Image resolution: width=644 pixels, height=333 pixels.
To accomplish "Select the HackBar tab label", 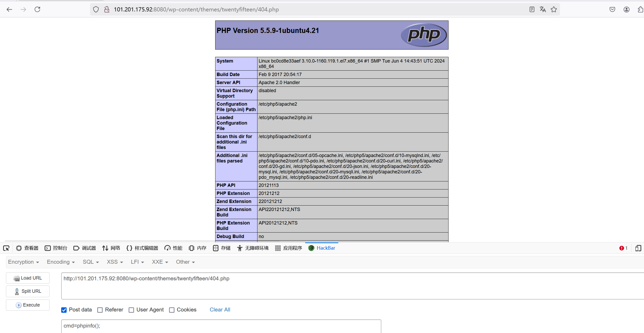I will click(326, 248).
